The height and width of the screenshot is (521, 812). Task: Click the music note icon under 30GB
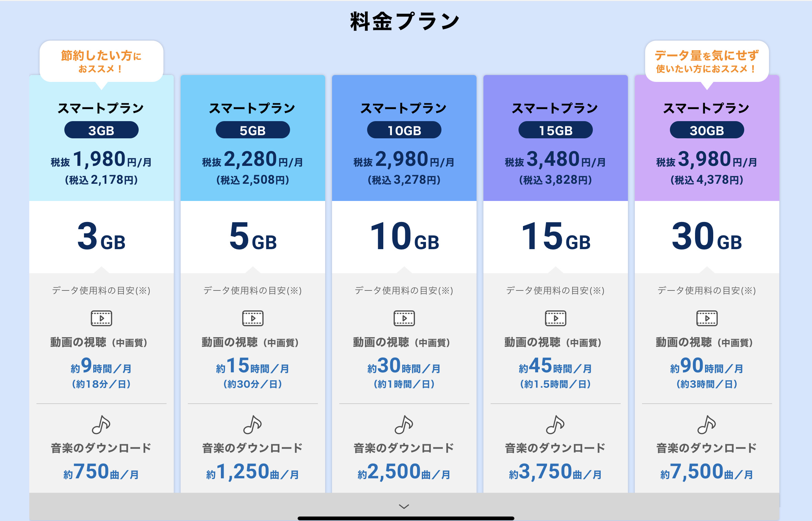coord(707,425)
